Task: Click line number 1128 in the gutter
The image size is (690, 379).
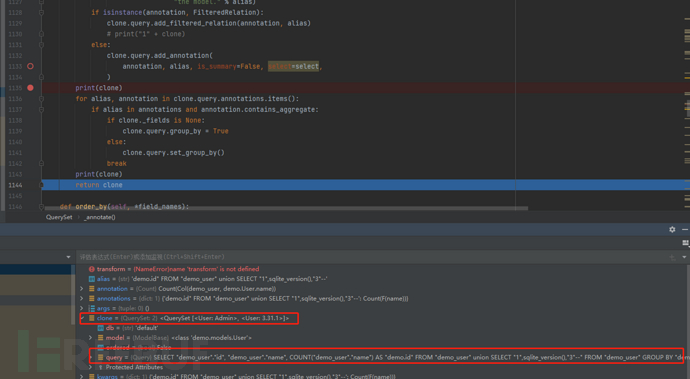Action: click(15, 12)
